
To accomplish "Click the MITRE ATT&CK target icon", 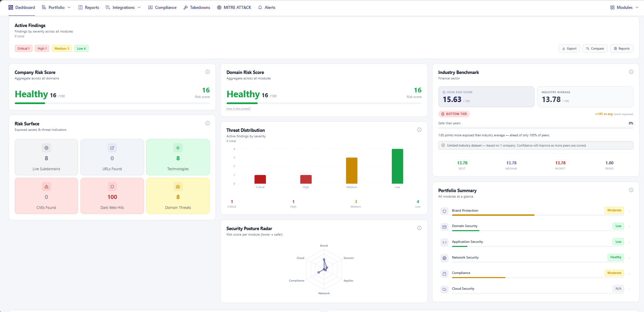I will coord(219,8).
